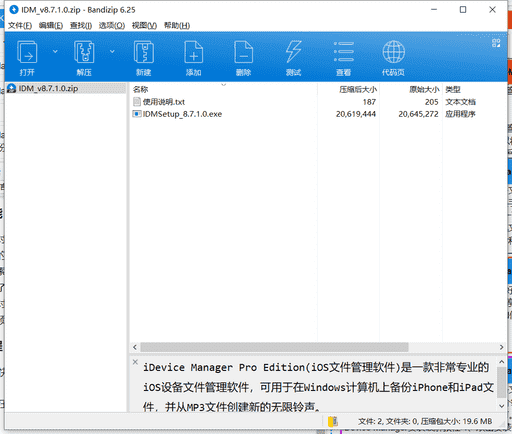Click the toolbar layout grid icon at top right
512x434 pixels.
click(496, 43)
